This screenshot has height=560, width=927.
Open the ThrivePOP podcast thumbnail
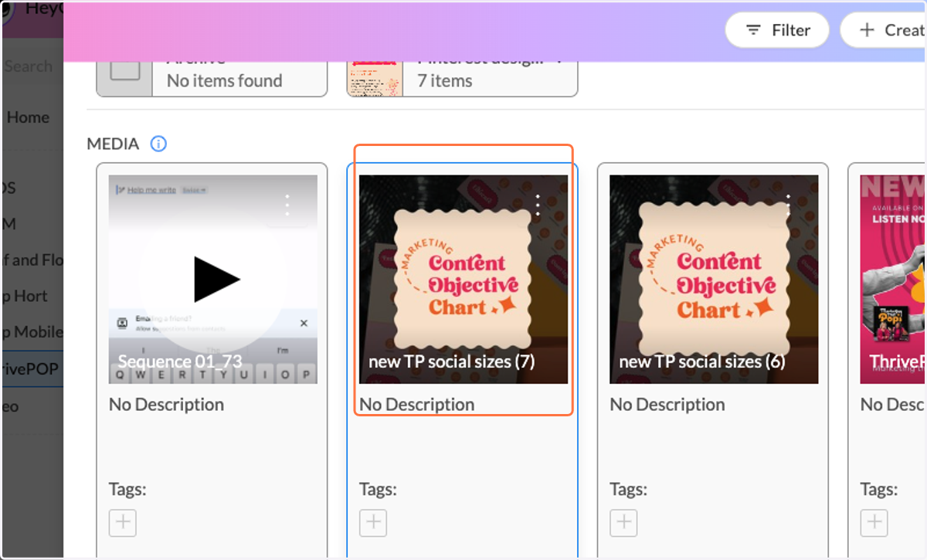tap(893, 279)
